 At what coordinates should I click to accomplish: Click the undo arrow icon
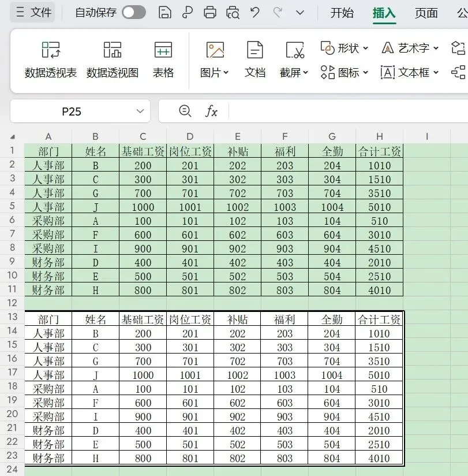point(255,13)
